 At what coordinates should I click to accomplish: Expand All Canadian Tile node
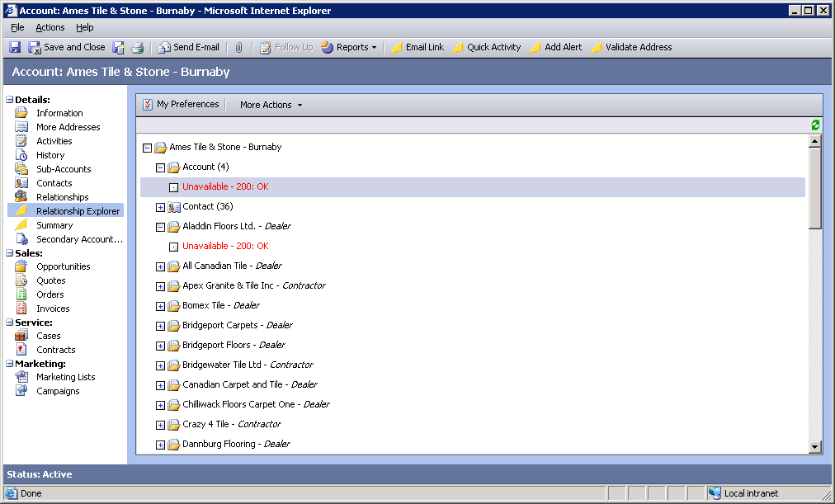click(160, 266)
